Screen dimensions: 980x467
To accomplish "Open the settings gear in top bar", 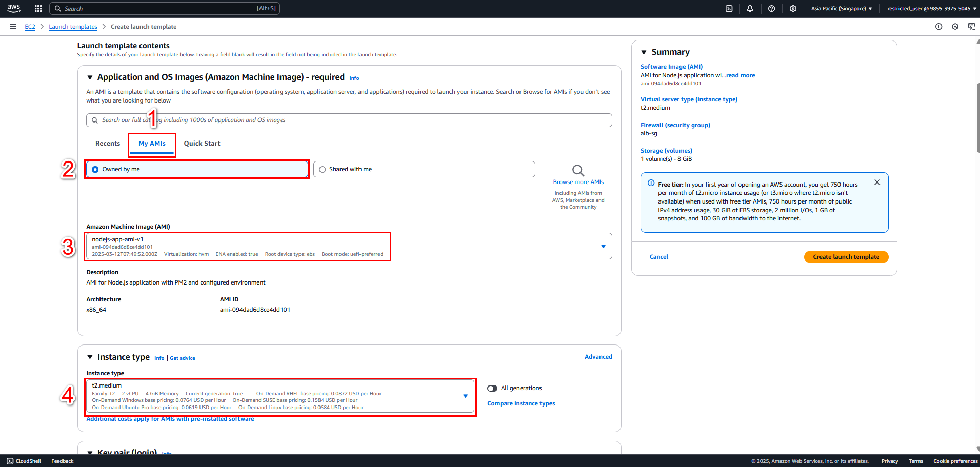I will pyautogui.click(x=793, y=8).
